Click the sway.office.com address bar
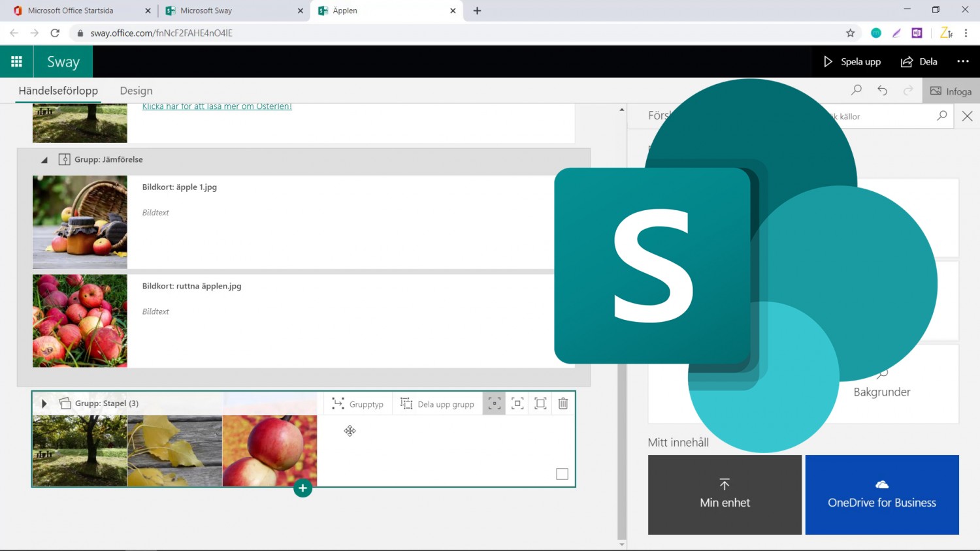The width and height of the screenshot is (980, 551). [x=457, y=33]
